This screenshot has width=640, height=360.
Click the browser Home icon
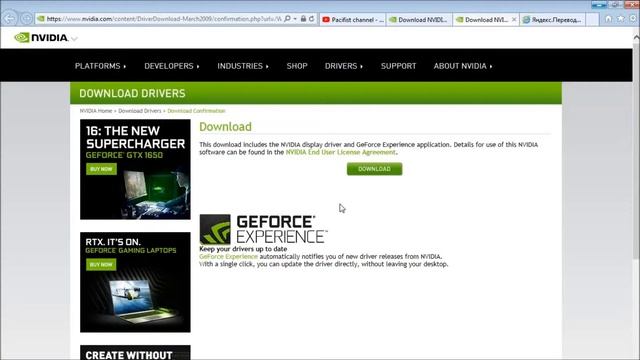609,19
